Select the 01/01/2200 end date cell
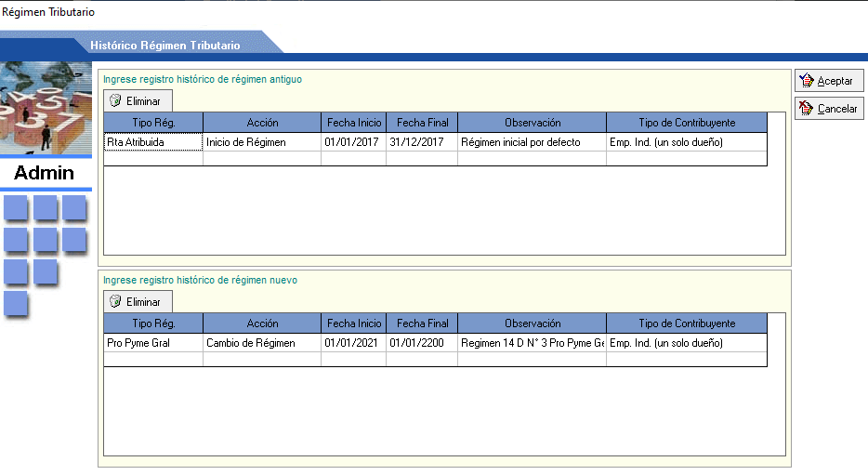This screenshot has width=868, height=475. (422, 343)
